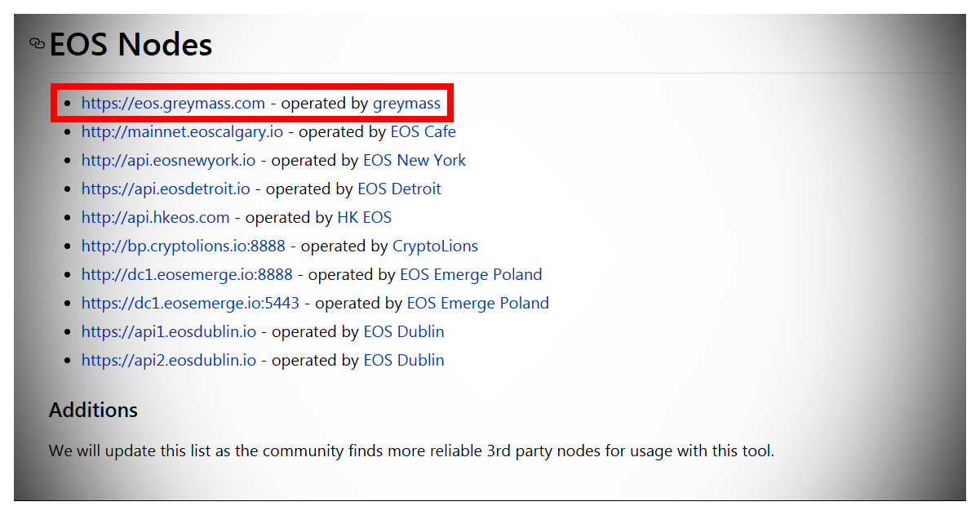980x515 pixels.
Task: Select the EOS Detroit operator link
Action: tap(399, 189)
